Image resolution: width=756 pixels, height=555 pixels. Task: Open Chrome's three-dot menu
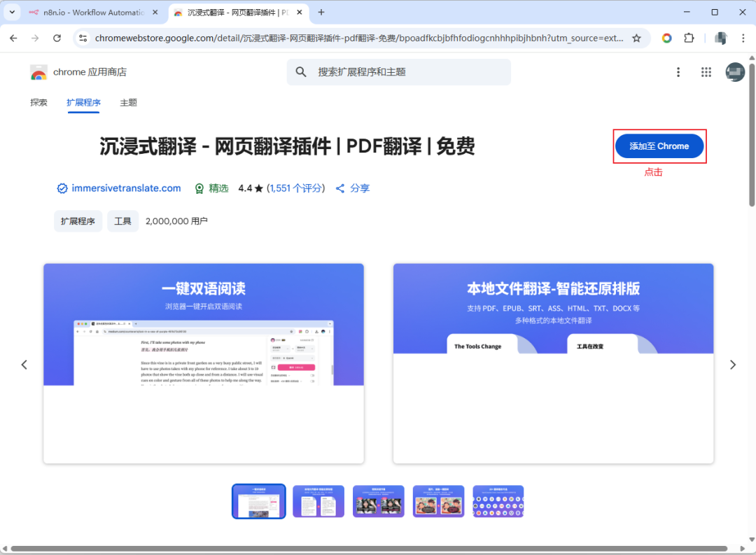coord(743,38)
